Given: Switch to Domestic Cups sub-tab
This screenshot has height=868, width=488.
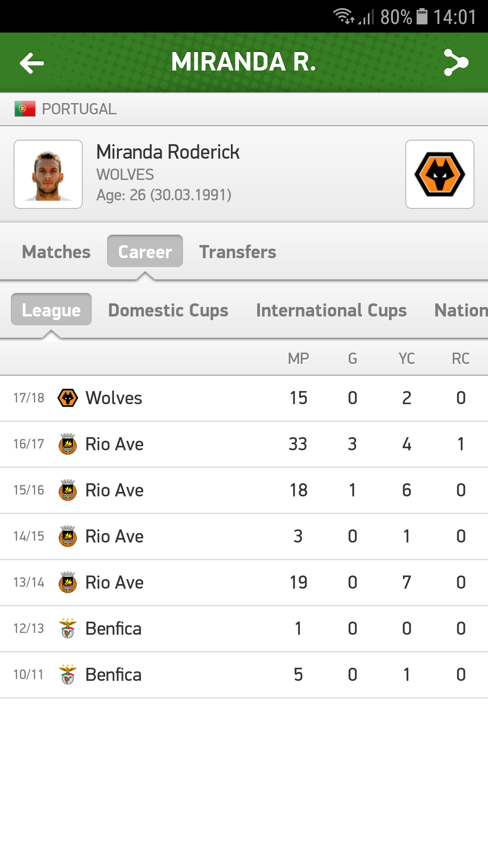Looking at the screenshot, I should click(168, 310).
